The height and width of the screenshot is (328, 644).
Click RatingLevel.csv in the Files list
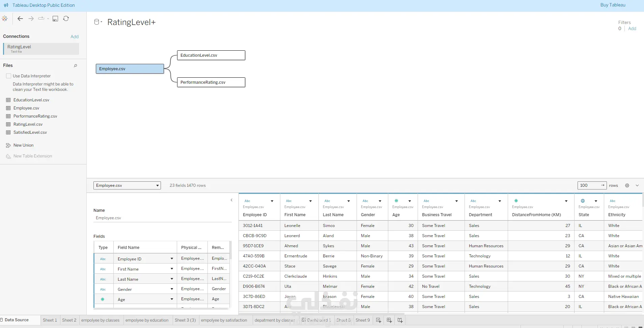(x=28, y=124)
